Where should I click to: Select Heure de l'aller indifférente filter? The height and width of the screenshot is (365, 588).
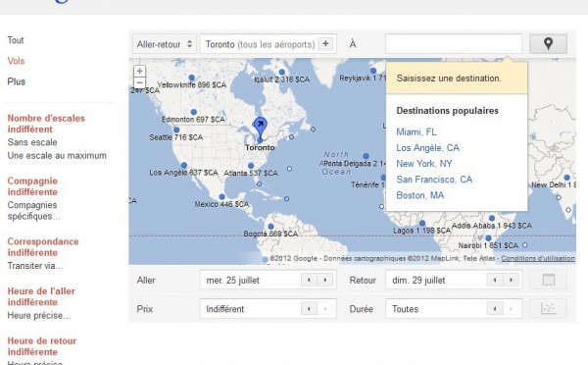(41, 296)
